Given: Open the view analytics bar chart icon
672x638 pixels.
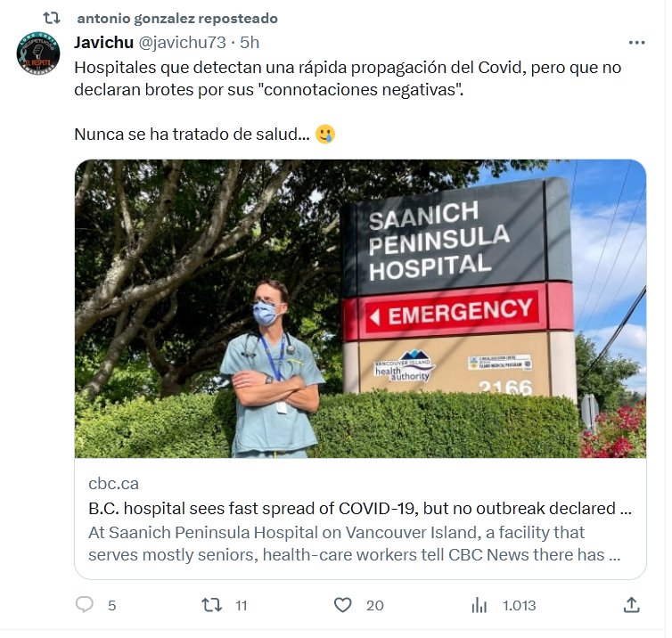Looking at the screenshot, I should pos(479,605).
